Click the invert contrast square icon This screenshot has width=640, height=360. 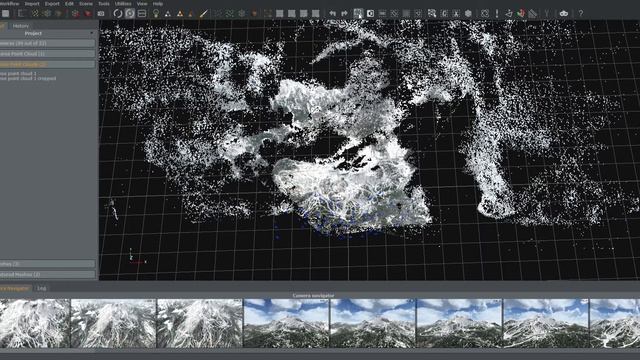click(370, 13)
